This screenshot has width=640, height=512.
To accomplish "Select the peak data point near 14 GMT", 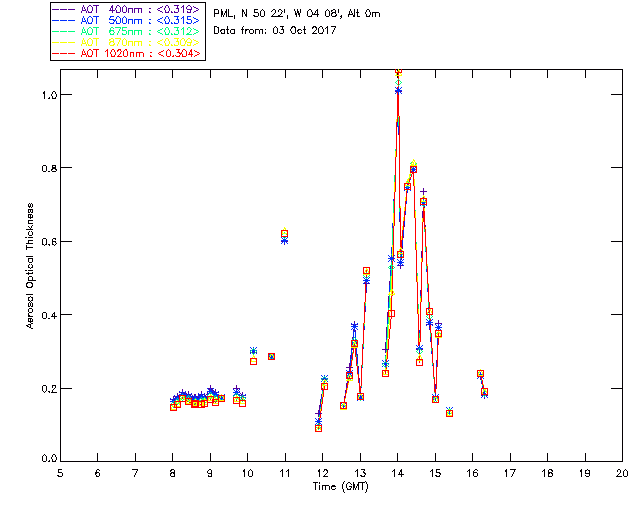I will [398, 71].
